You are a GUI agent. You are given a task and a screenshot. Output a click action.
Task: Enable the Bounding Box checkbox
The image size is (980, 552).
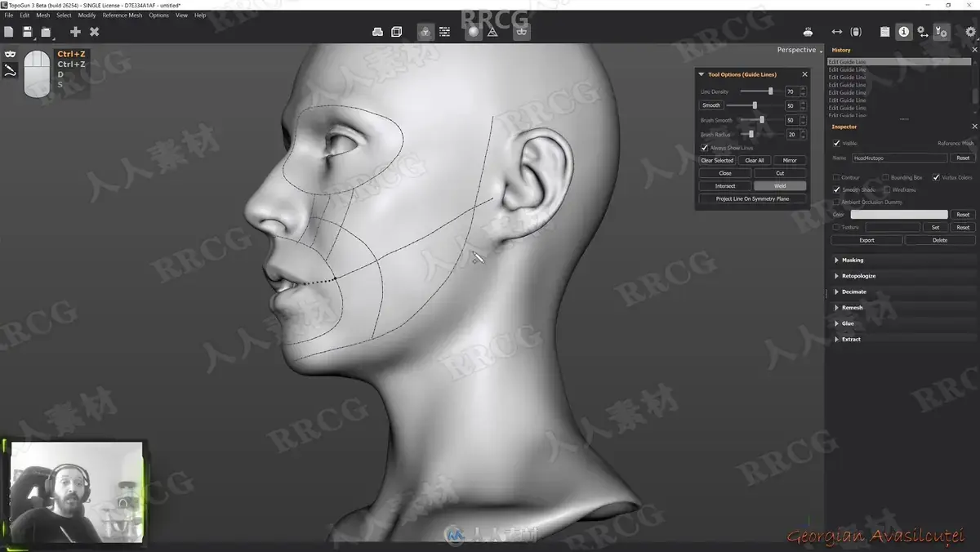pyautogui.click(x=886, y=177)
